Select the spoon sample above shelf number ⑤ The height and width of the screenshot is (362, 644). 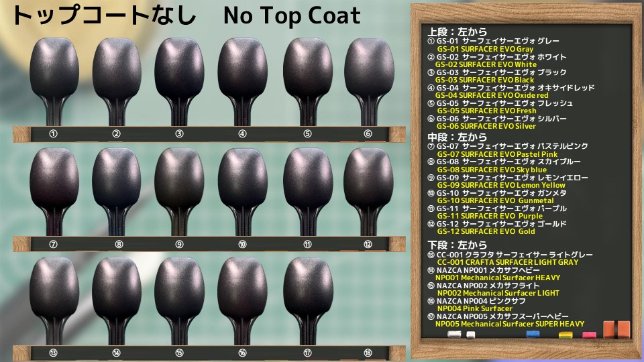[x=308, y=82]
